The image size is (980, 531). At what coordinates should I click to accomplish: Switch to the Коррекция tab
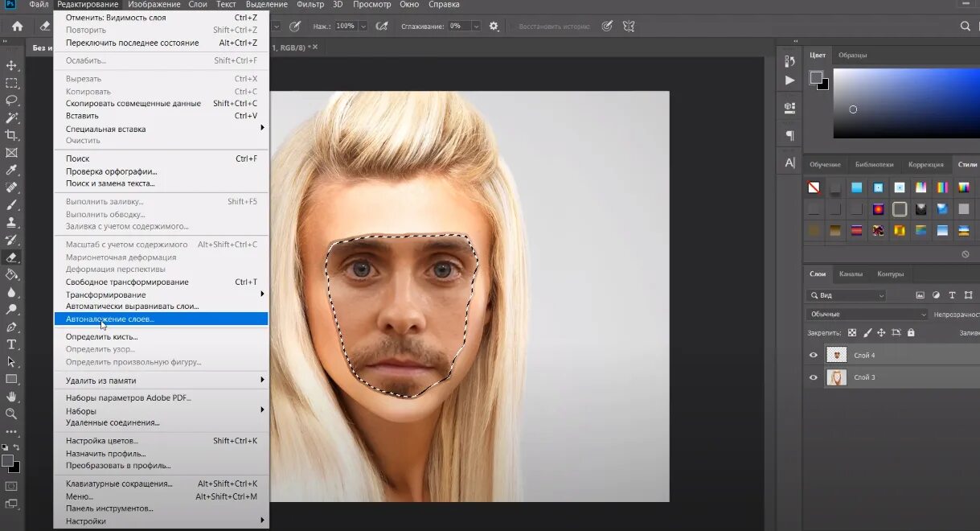(x=925, y=164)
